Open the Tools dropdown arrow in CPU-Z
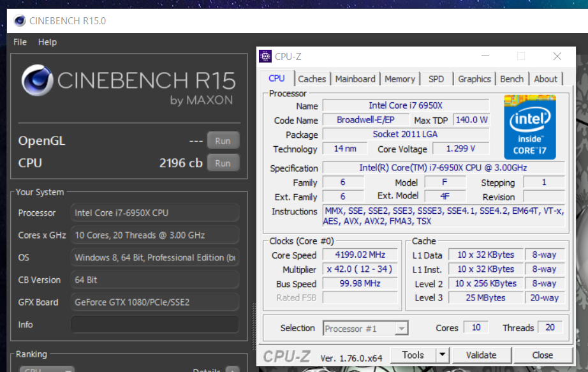 pos(443,355)
